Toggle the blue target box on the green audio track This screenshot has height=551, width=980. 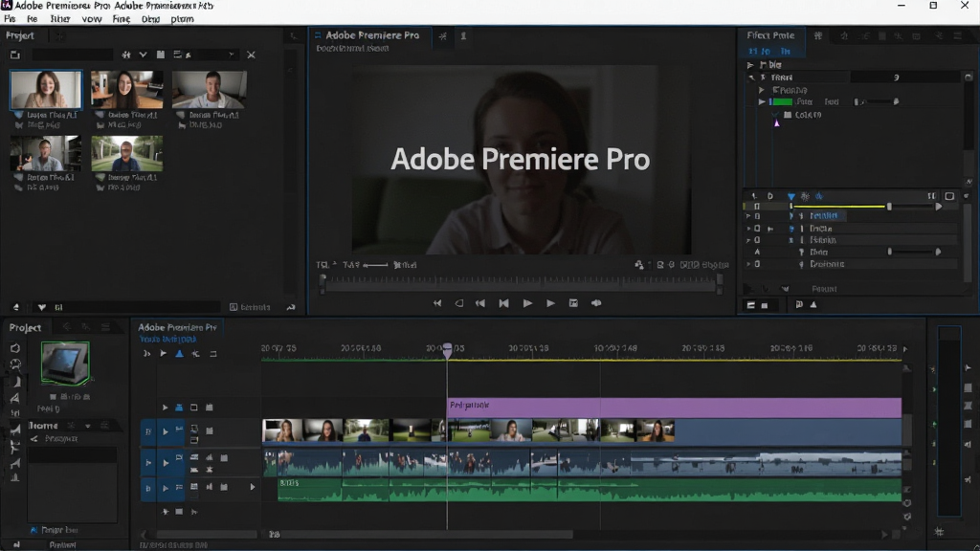148,488
